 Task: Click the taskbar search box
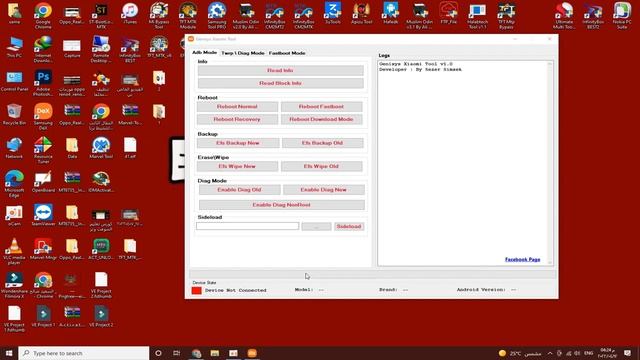click(x=84, y=353)
